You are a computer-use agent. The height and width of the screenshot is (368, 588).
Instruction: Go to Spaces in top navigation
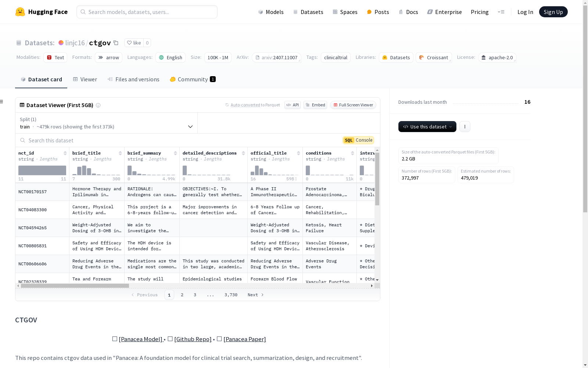[345, 12]
